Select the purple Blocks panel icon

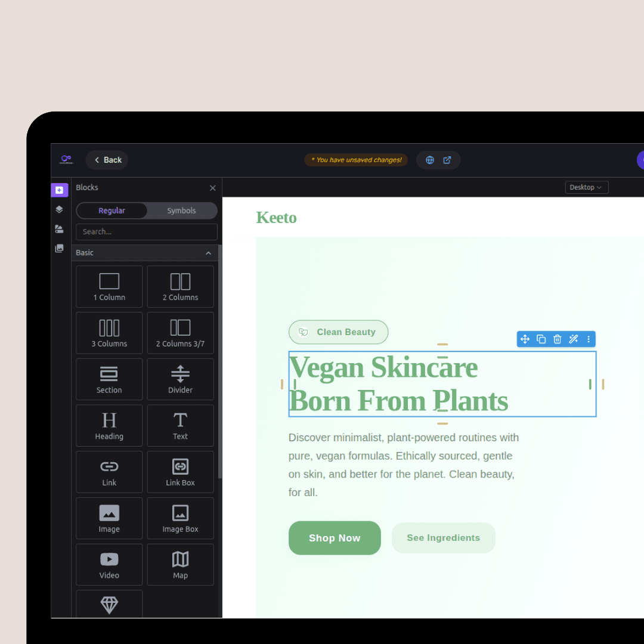pyautogui.click(x=59, y=190)
